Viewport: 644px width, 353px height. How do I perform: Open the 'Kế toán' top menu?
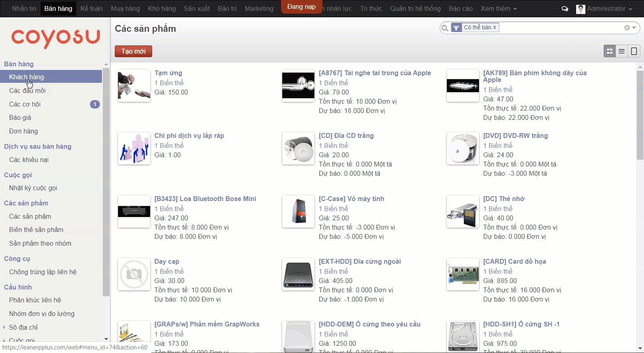(92, 8)
